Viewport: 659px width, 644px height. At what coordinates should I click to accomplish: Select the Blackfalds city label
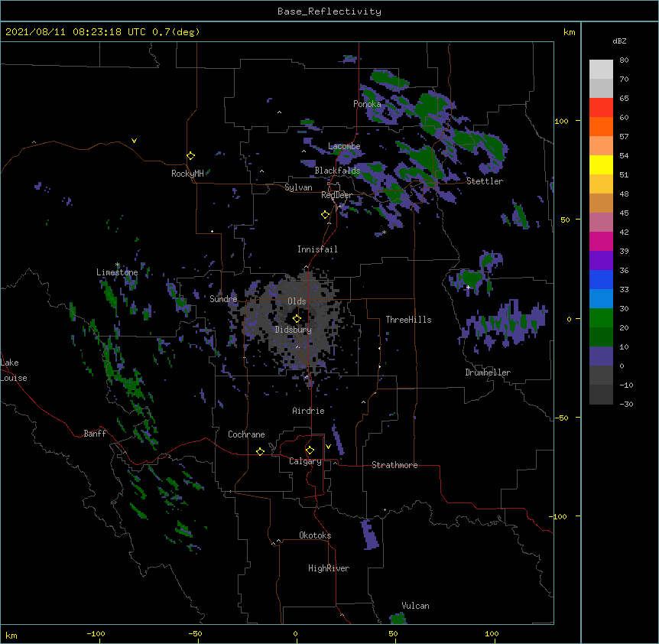337,171
